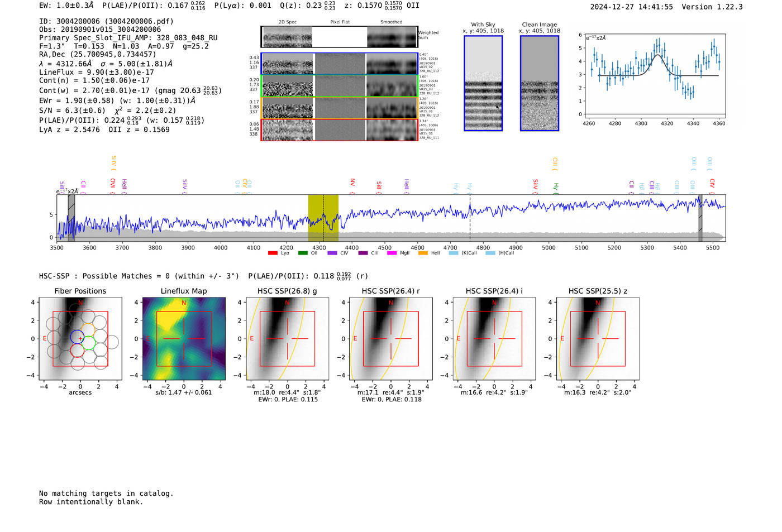
Task: Click the Clean Image panel
Action: pyautogui.click(x=540, y=83)
